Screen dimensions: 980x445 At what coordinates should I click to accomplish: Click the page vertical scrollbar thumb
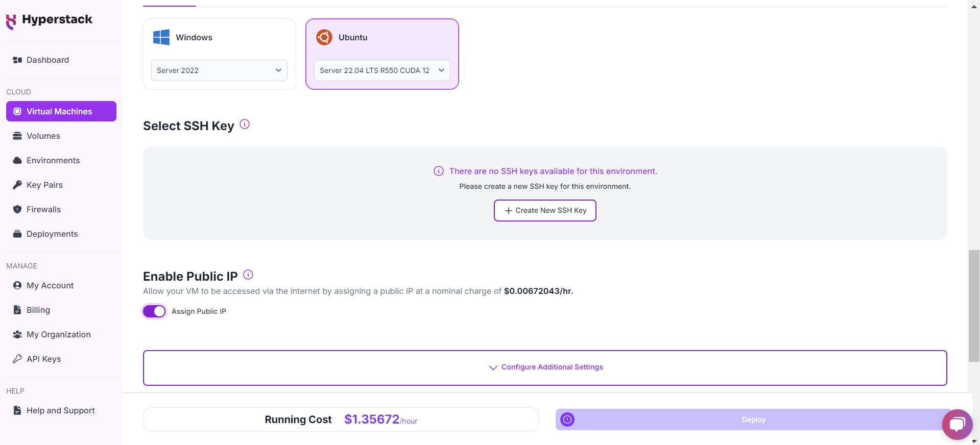[x=974, y=306]
